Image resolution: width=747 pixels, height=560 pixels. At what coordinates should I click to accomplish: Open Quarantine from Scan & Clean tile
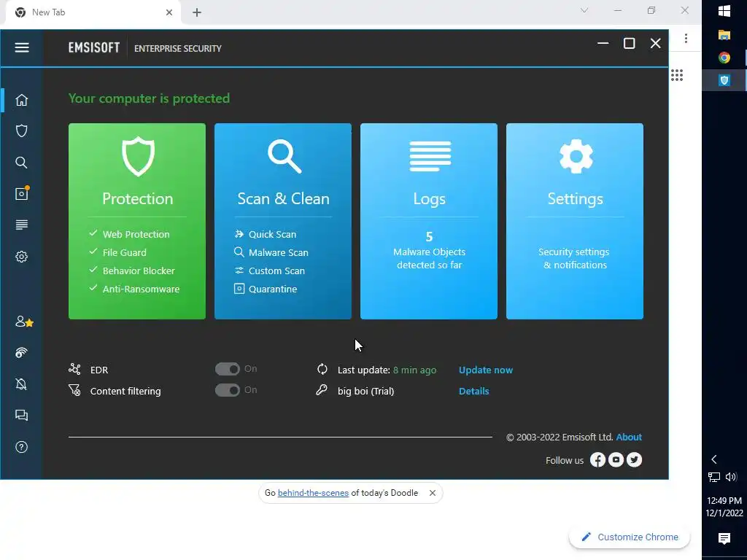[273, 289]
